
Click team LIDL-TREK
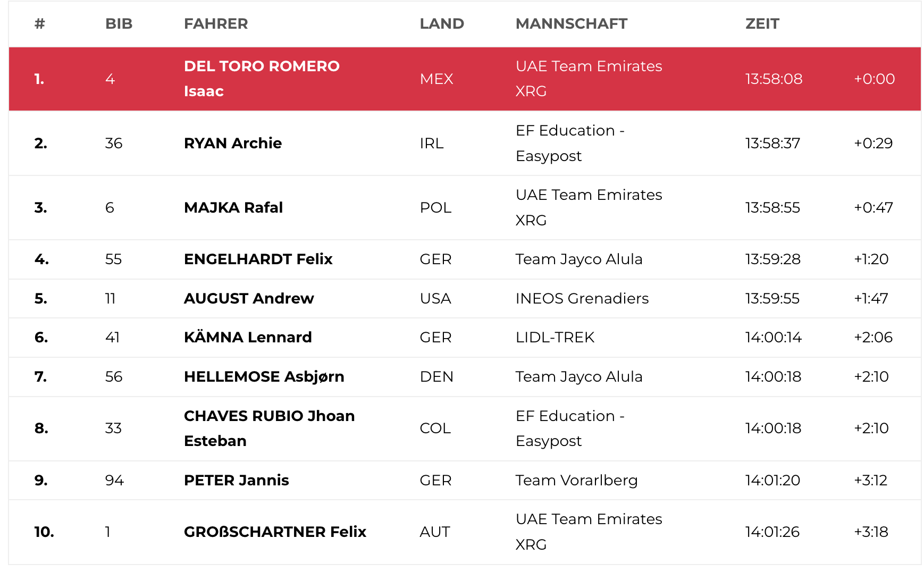point(555,337)
